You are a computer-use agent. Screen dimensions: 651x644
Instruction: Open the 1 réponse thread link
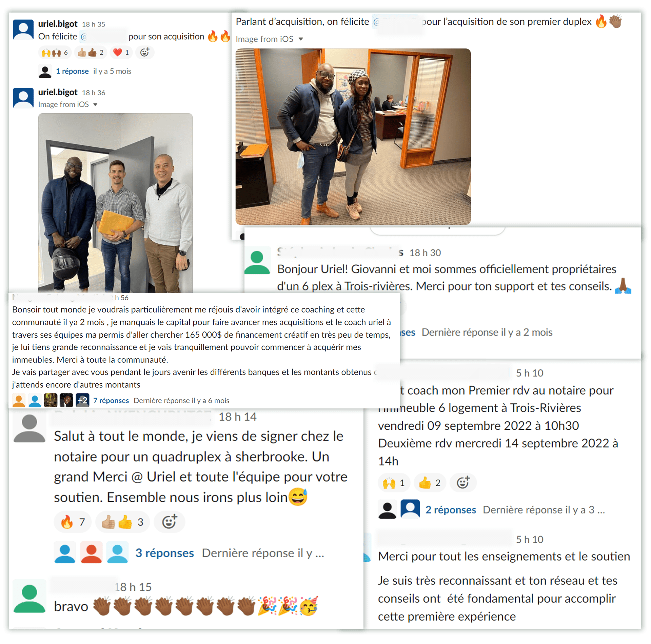click(72, 71)
